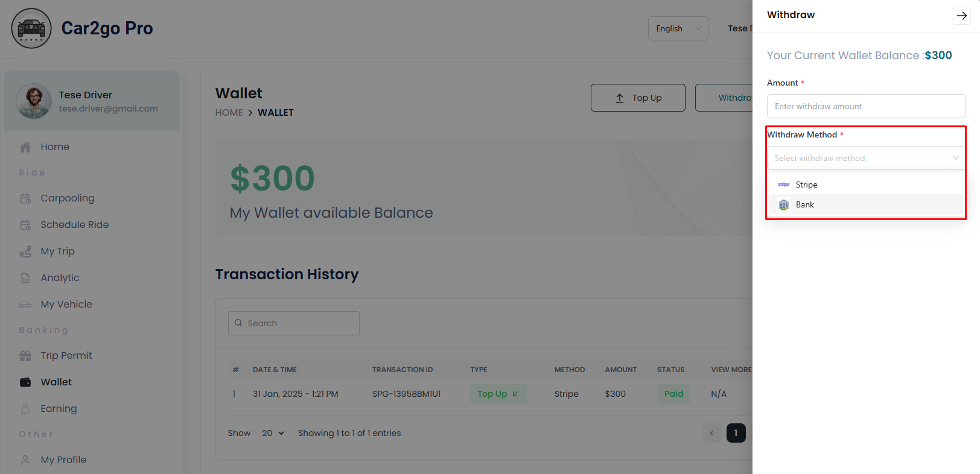The height and width of the screenshot is (474, 980).
Task: Click page 1 pagination button
Action: coord(736,433)
